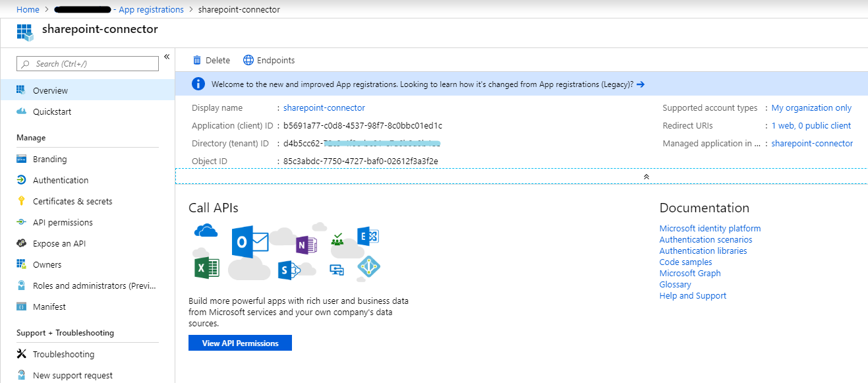Collapse the essentials section with up chevrons
This screenshot has width=868, height=383.
[646, 177]
